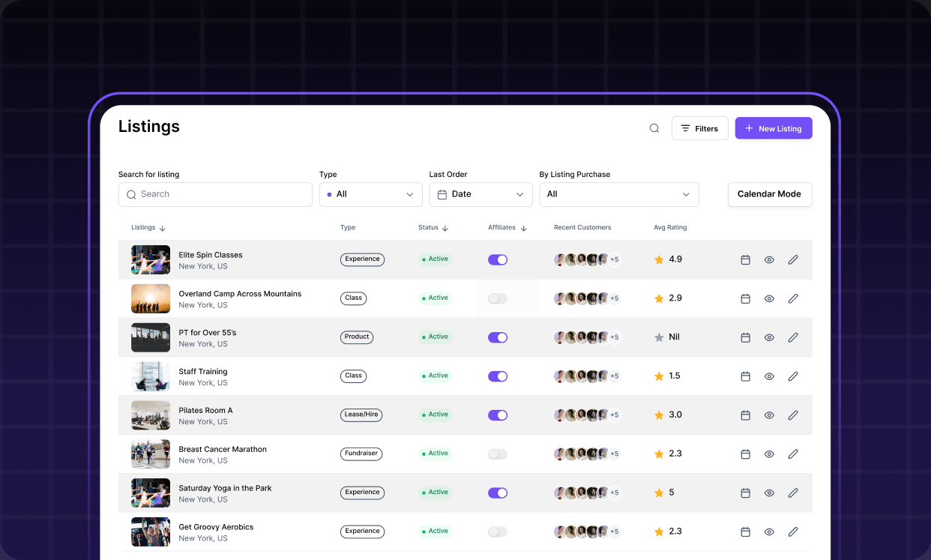Open the By Listing Purchase dropdown
The height and width of the screenshot is (560, 931).
point(618,194)
